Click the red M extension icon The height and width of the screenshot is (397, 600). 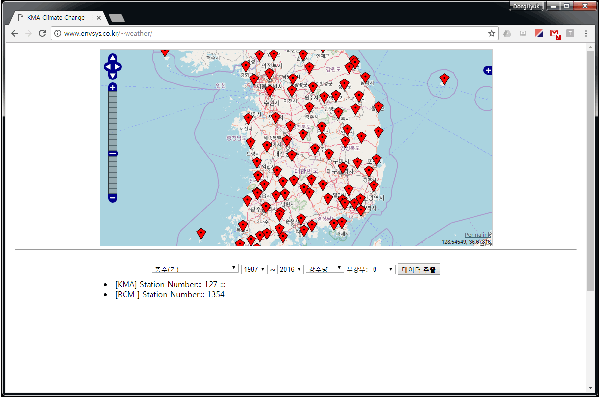(555, 34)
